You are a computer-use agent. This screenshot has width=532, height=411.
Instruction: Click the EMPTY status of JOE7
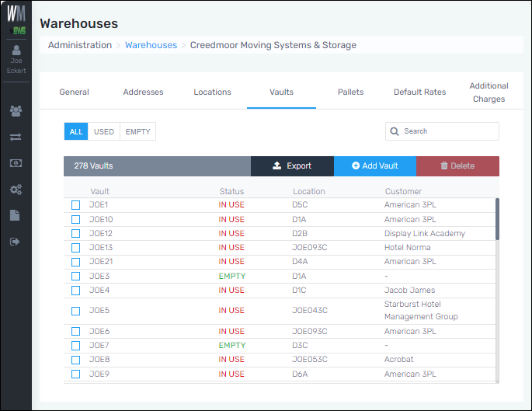click(x=232, y=345)
